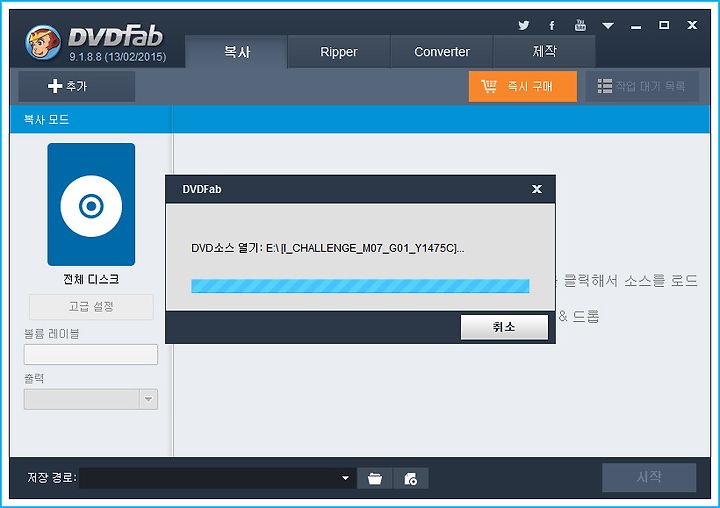
Task: Expand the 저장 경로 save path dropdown
Action: pyautogui.click(x=345, y=478)
